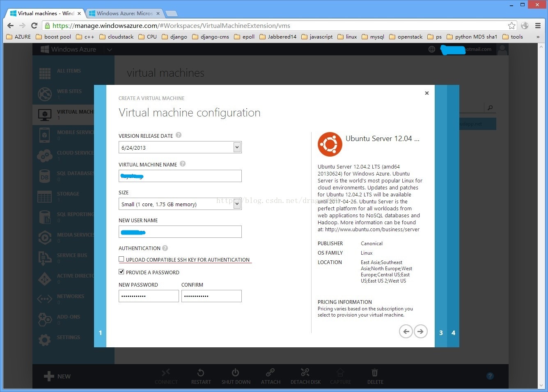
Task: Click help icon next to VERSION RELEASE DATE
Action: (179, 135)
